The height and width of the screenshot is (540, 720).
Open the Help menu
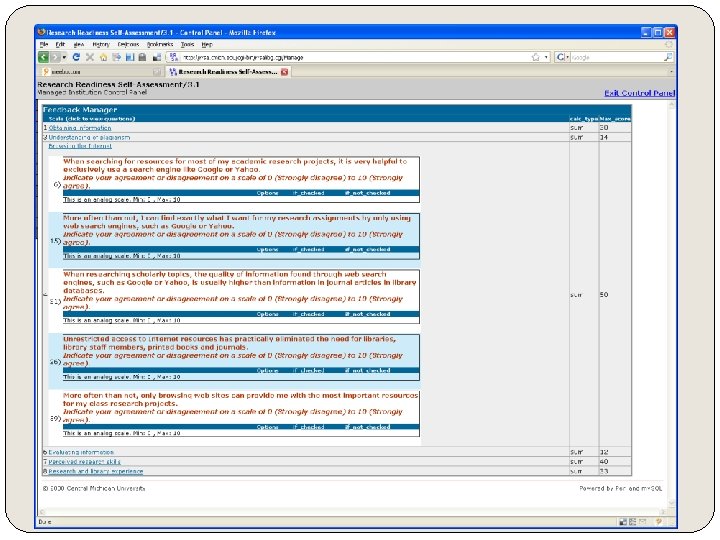pos(207,45)
